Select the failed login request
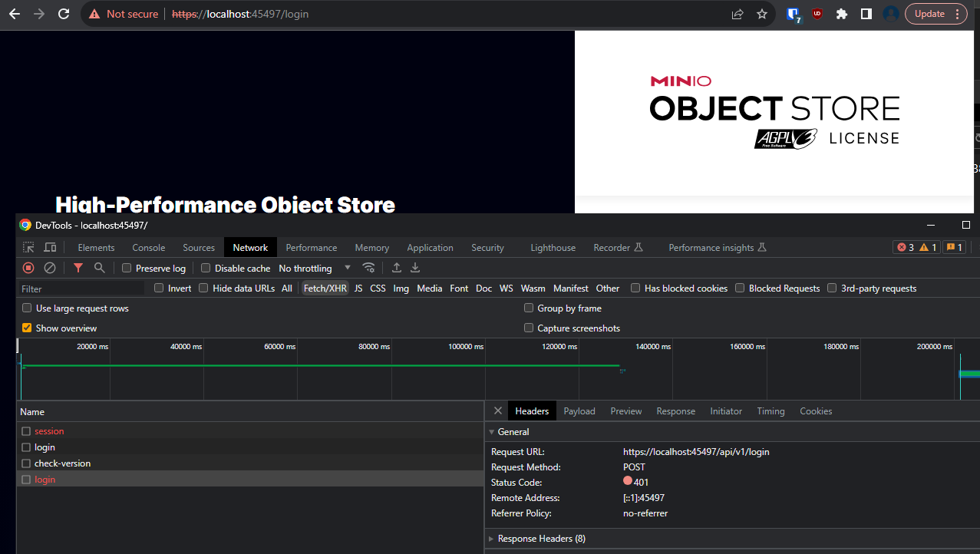 point(45,479)
